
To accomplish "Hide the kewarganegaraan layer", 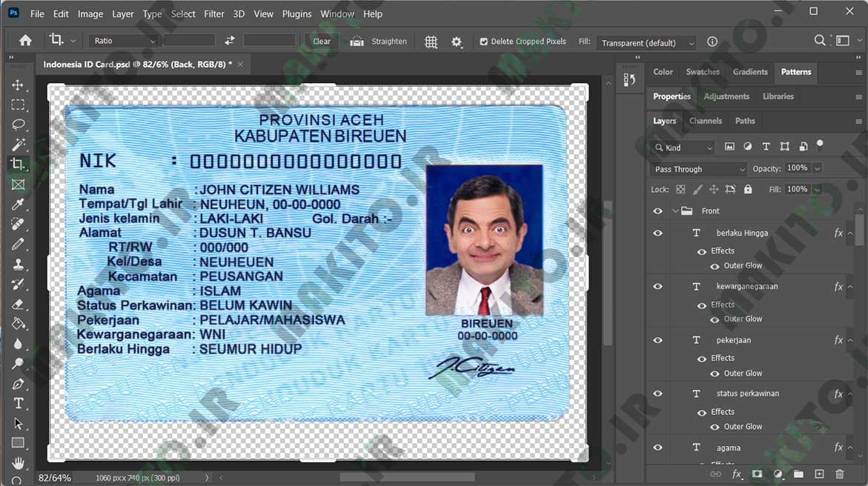I will [657, 286].
